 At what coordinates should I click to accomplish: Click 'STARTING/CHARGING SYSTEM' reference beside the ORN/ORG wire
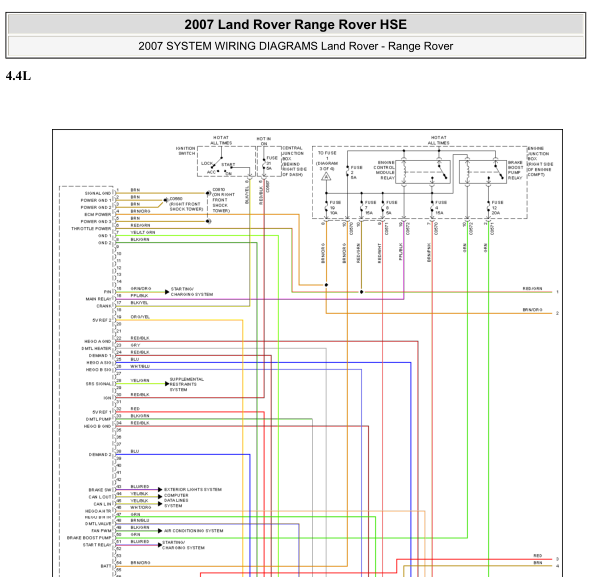[x=192, y=292]
